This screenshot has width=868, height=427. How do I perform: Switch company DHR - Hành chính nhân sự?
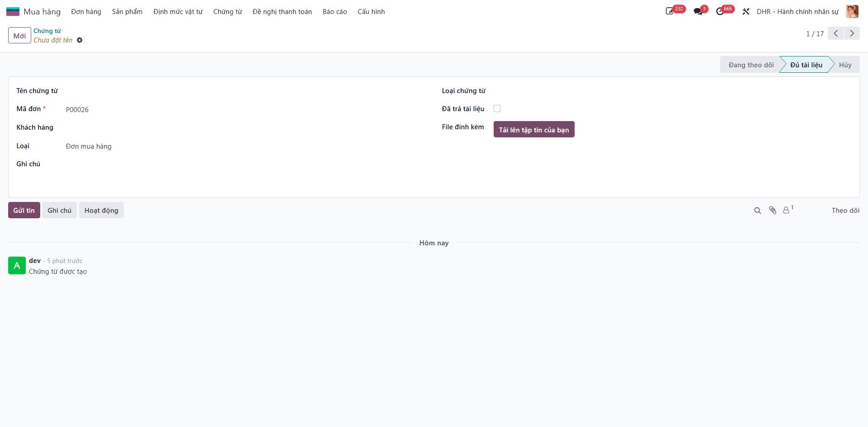pyautogui.click(x=797, y=12)
